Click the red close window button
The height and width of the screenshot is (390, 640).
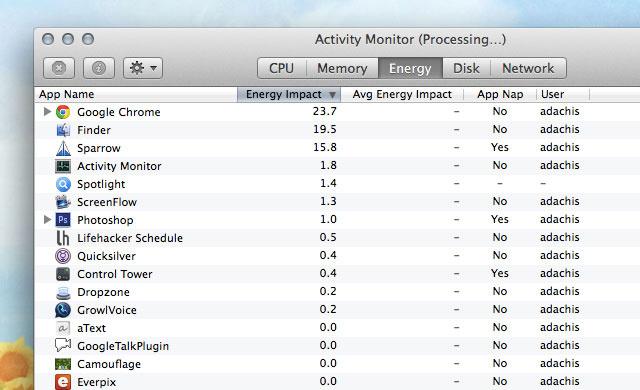tap(48, 39)
